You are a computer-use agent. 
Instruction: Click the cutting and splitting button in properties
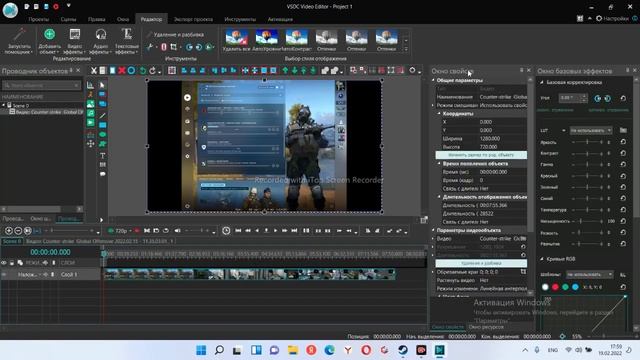[481, 263]
